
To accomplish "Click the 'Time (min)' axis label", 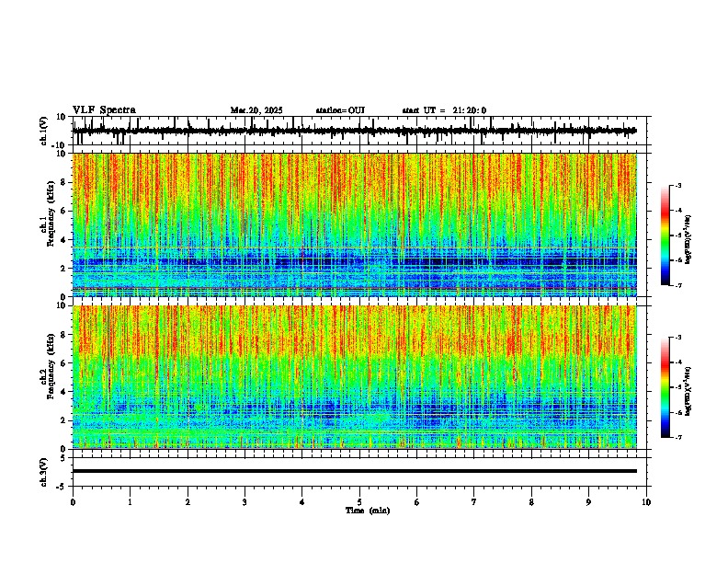I will coord(368,511).
